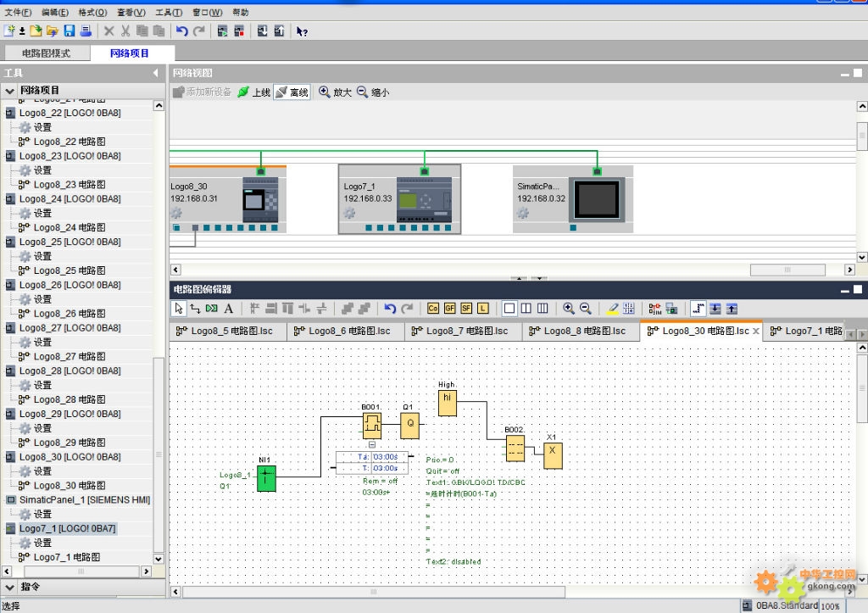Viewport: 868px width, 613px height.
Task: Select the Text tool (A) in circuit editor
Action: [229, 309]
